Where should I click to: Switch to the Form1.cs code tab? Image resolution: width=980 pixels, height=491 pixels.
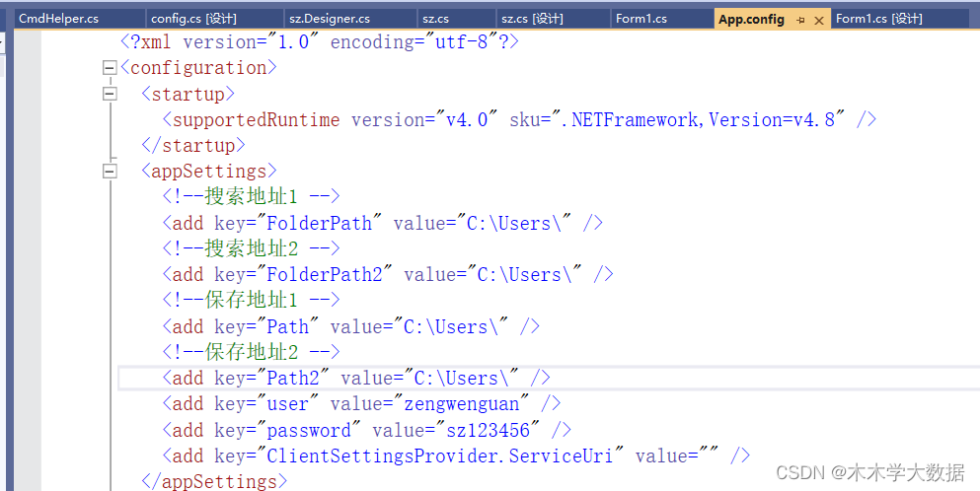tap(641, 19)
